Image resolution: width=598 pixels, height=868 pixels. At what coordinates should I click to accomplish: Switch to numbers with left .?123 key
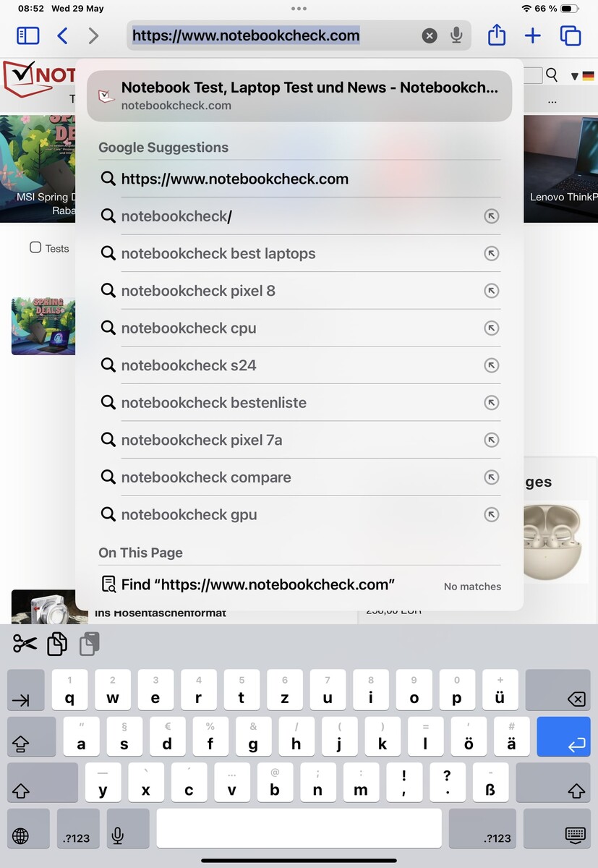[x=78, y=829]
